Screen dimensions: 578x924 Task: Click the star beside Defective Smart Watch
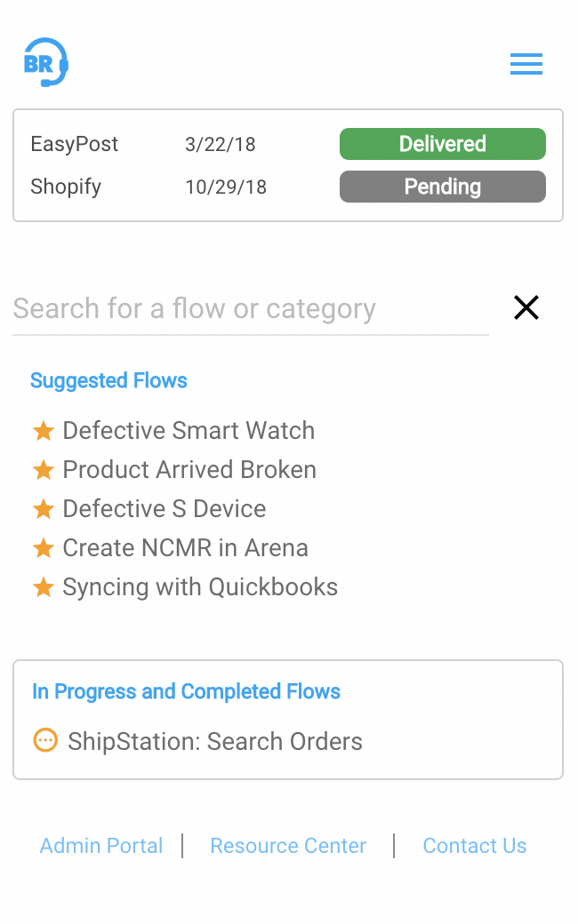(x=44, y=431)
